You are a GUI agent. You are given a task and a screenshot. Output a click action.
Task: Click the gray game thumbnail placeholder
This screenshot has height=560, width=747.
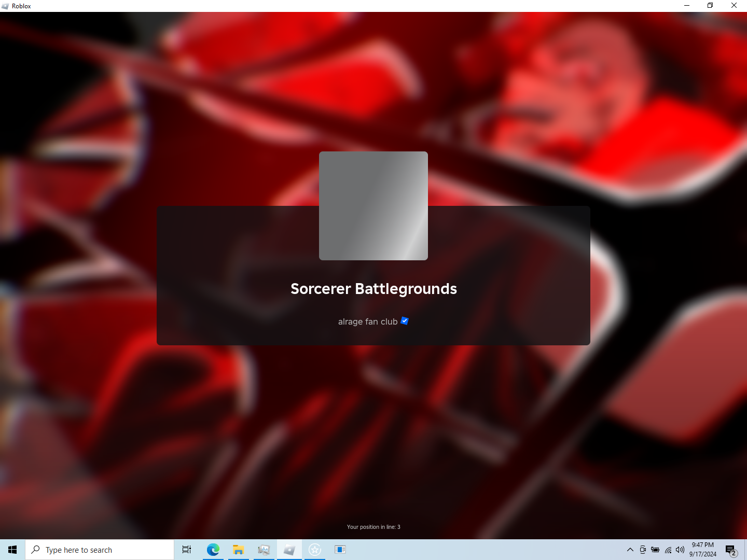point(374,206)
